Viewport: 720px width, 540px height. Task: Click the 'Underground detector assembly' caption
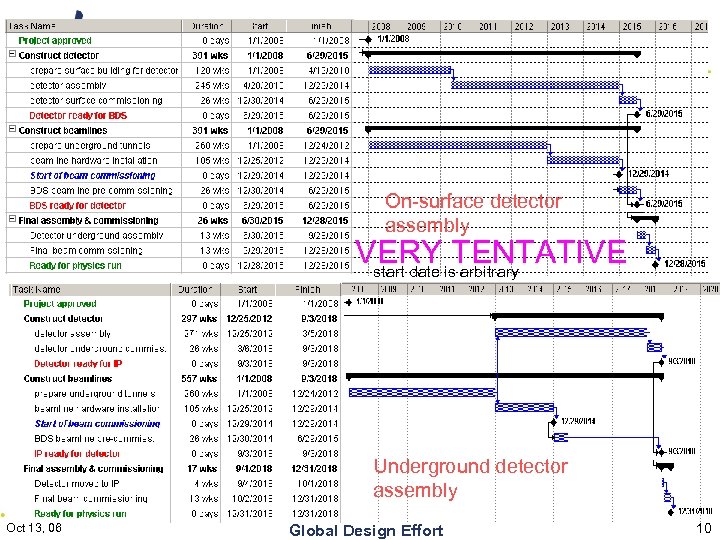pos(471,478)
